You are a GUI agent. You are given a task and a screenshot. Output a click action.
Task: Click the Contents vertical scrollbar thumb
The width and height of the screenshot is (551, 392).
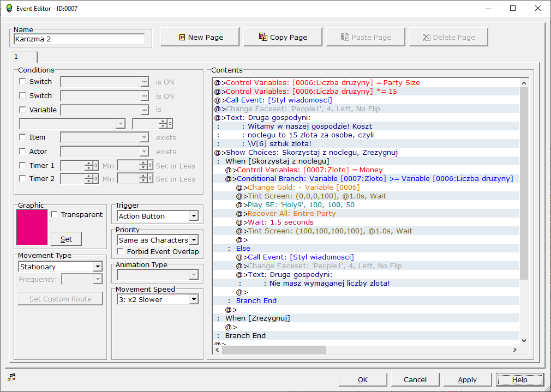pos(524,183)
